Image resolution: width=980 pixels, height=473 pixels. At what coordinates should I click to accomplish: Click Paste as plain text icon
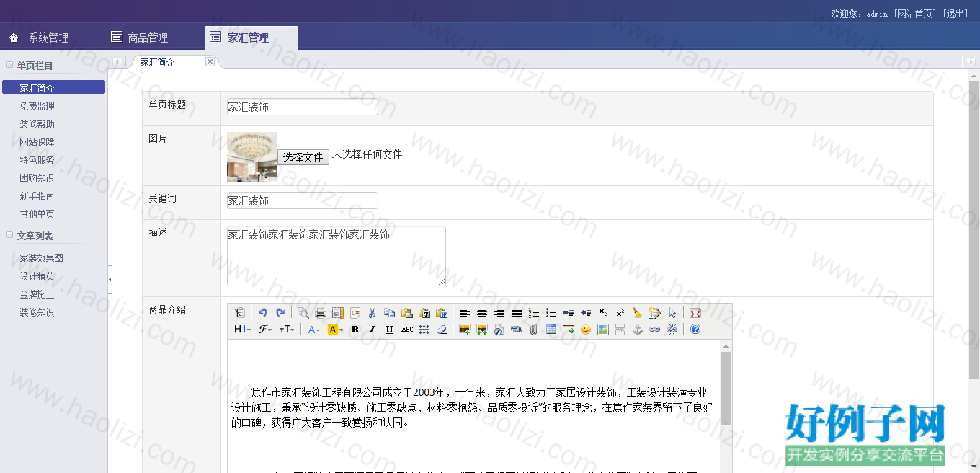coord(424,313)
